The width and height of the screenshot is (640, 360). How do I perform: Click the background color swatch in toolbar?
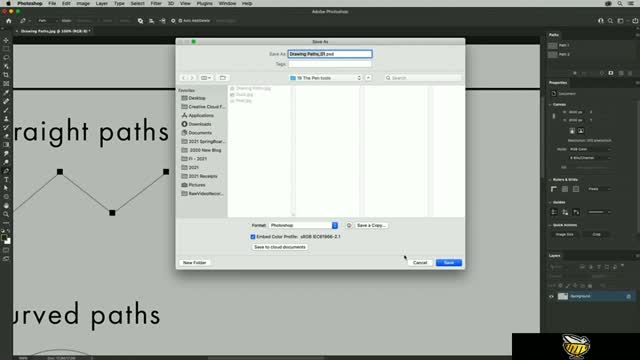click(8, 241)
